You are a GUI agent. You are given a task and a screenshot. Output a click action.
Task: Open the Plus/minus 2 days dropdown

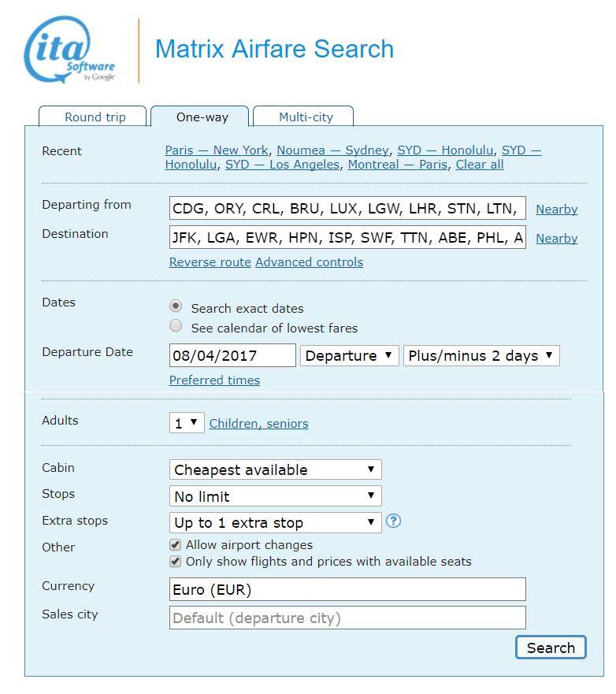click(x=481, y=355)
